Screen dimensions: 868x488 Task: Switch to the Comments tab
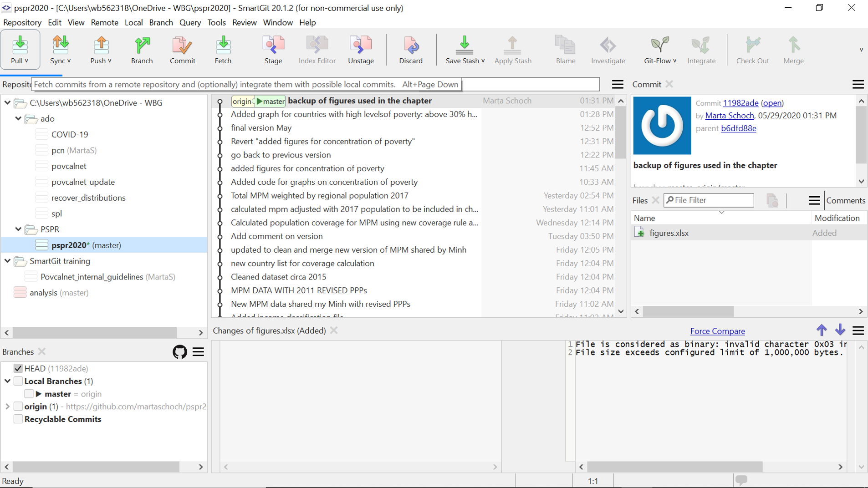(x=846, y=200)
